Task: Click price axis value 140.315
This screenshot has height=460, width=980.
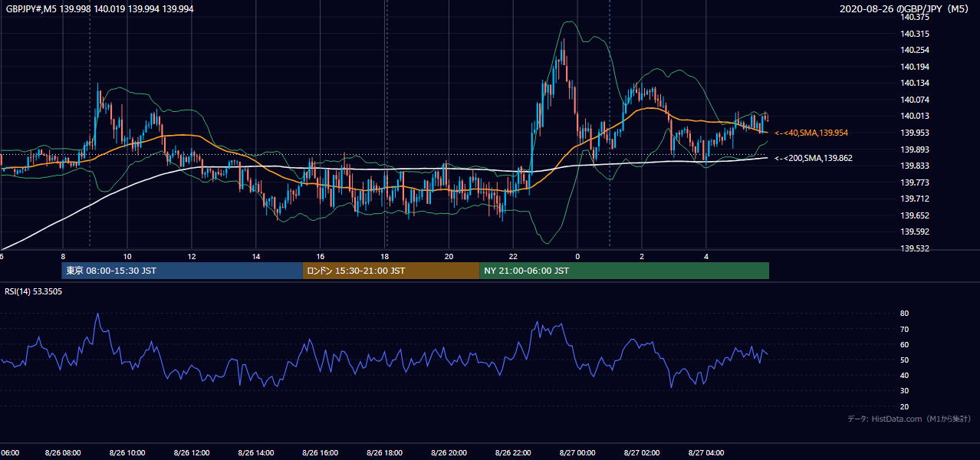Action: [916, 34]
